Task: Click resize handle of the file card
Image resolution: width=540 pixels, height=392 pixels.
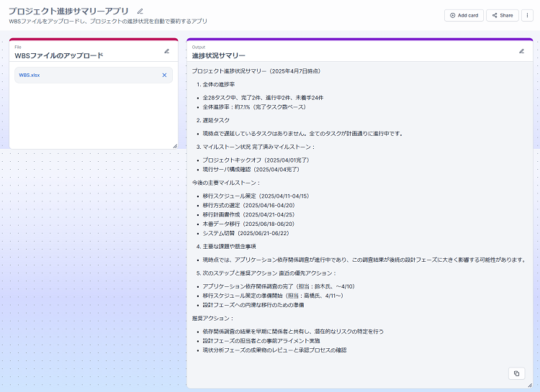Action: (175, 146)
